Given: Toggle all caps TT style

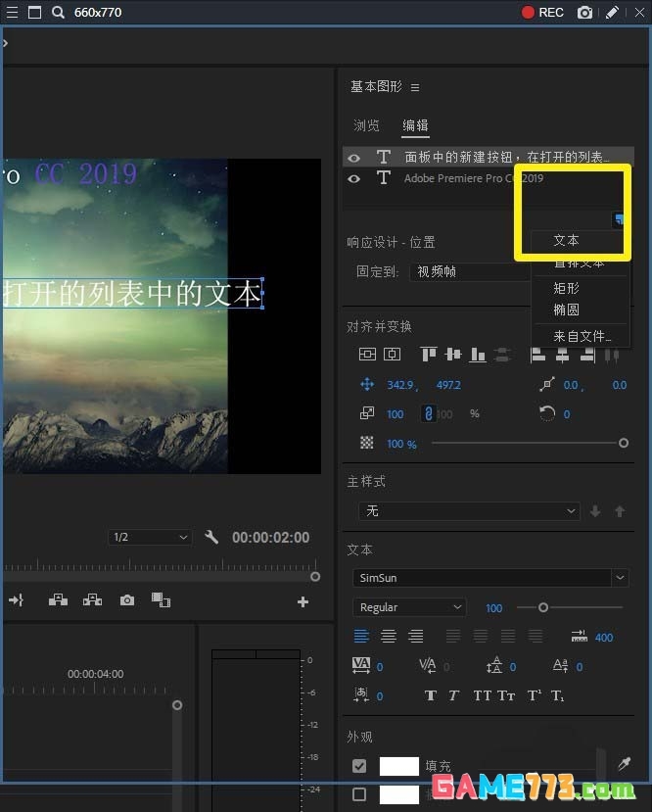Looking at the screenshot, I should pyautogui.click(x=483, y=695).
